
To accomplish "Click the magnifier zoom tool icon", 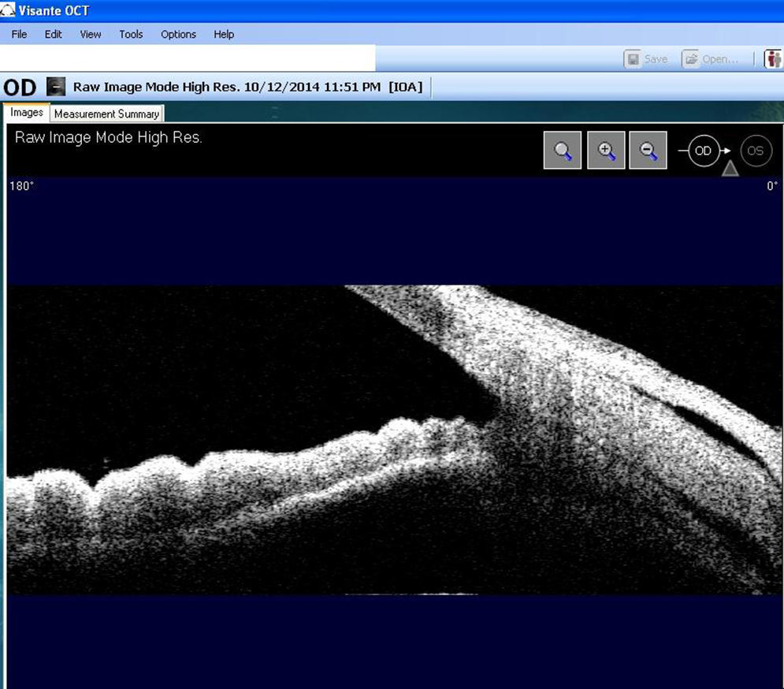I will tap(563, 151).
